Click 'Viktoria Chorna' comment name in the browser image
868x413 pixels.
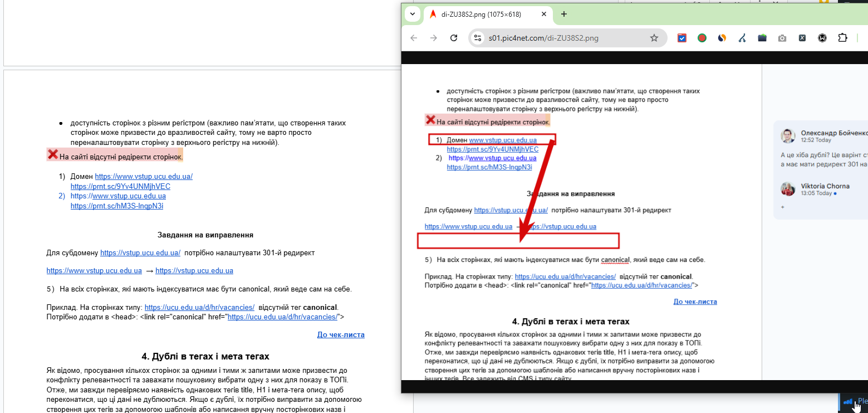(x=825, y=186)
